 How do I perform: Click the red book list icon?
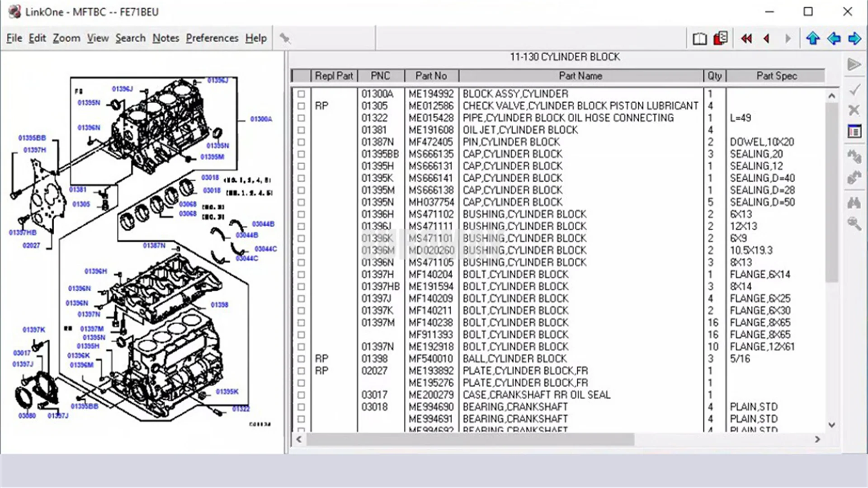coord(720,38)
